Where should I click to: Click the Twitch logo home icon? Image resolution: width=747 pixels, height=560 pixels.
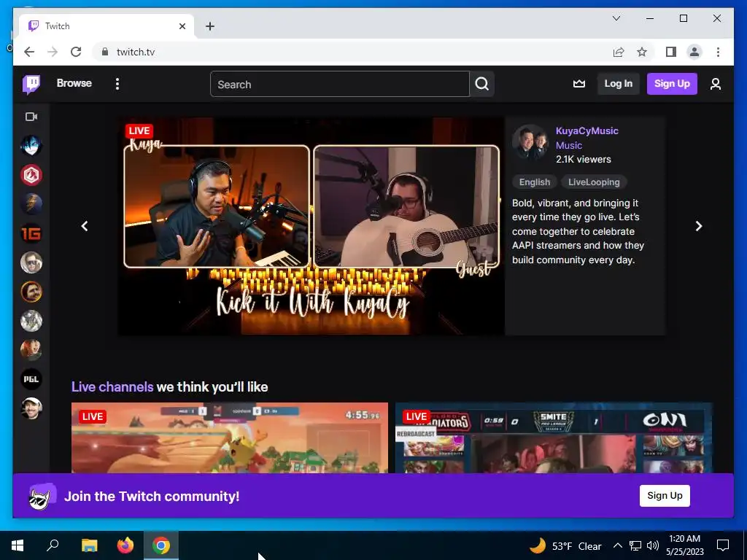(31, 85)
